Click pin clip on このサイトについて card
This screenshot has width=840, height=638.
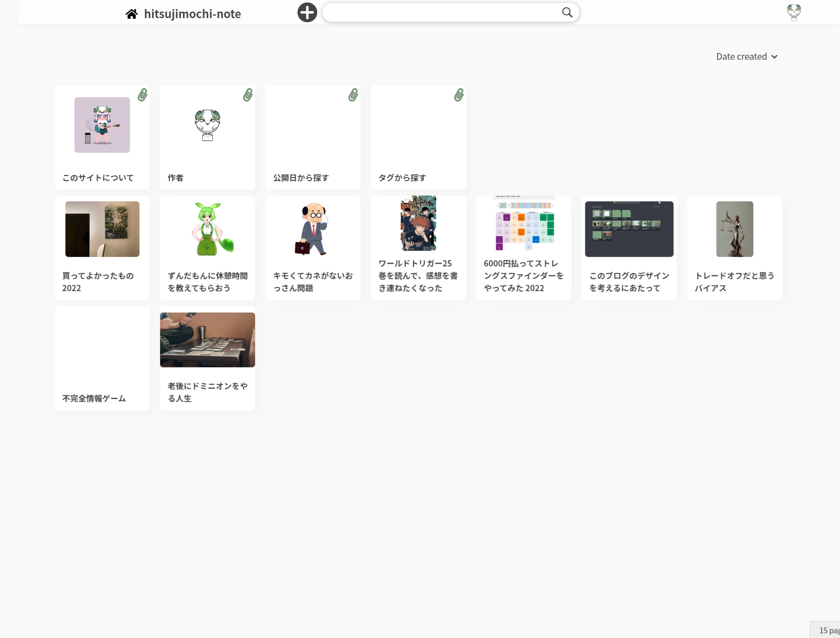pyautogui.click(x=142, y=95)
